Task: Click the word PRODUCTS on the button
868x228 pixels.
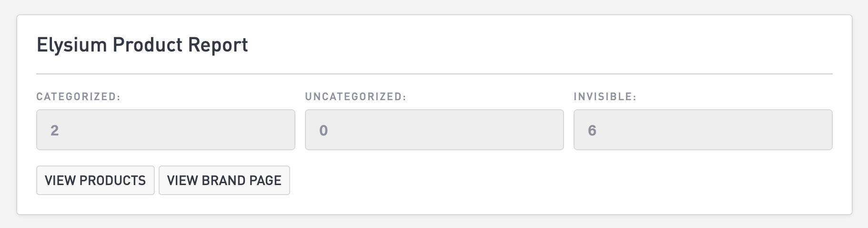Action: coord(112,180)
